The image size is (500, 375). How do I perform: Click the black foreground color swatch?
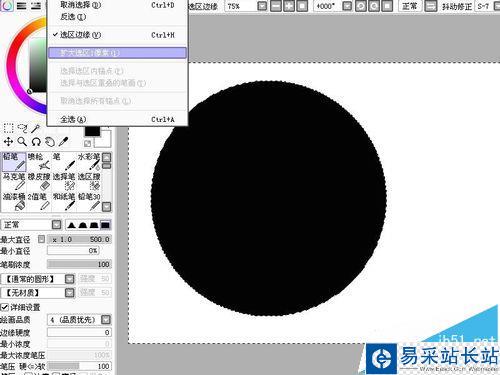click(92, 131)
